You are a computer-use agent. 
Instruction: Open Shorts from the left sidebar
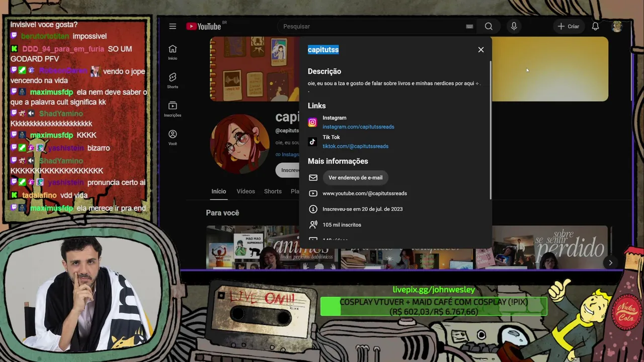[173, 80]
